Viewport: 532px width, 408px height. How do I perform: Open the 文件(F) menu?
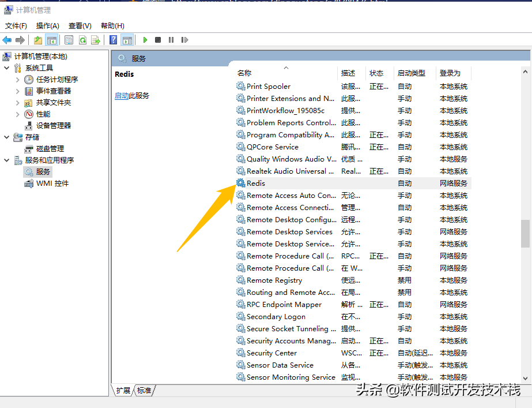click(16, 26)
